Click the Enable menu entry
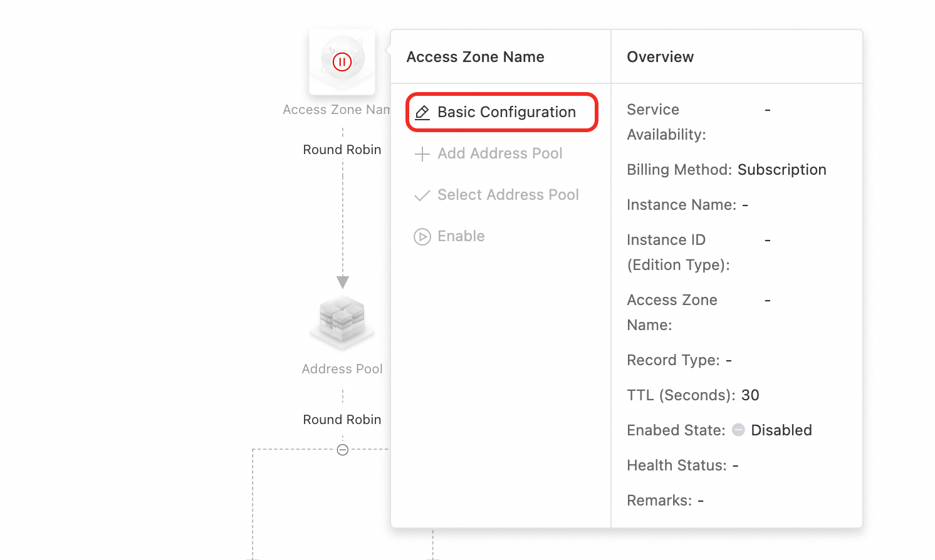This screenshot has height=560, width=935. [x=449, y=236]
